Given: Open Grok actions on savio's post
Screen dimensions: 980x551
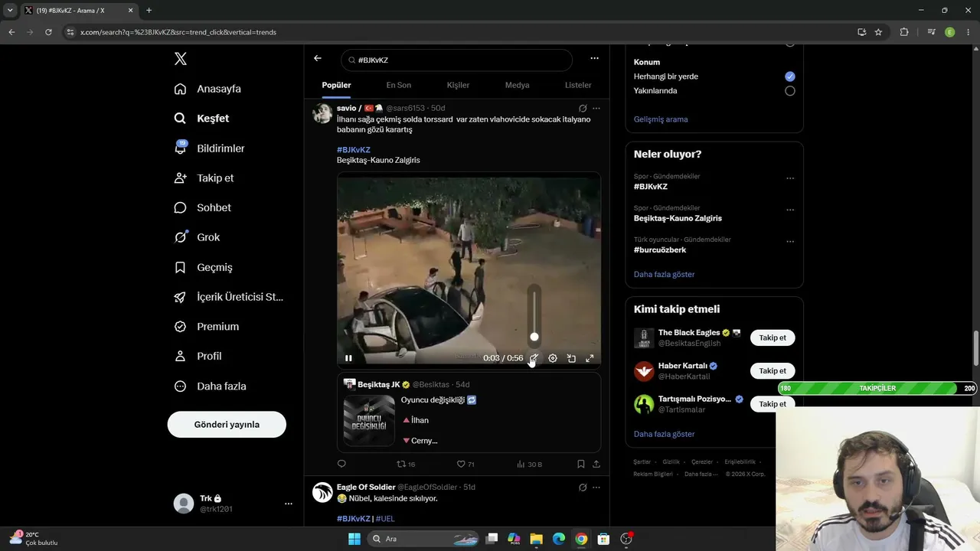Looking at the screenshot, I should 583,109.
